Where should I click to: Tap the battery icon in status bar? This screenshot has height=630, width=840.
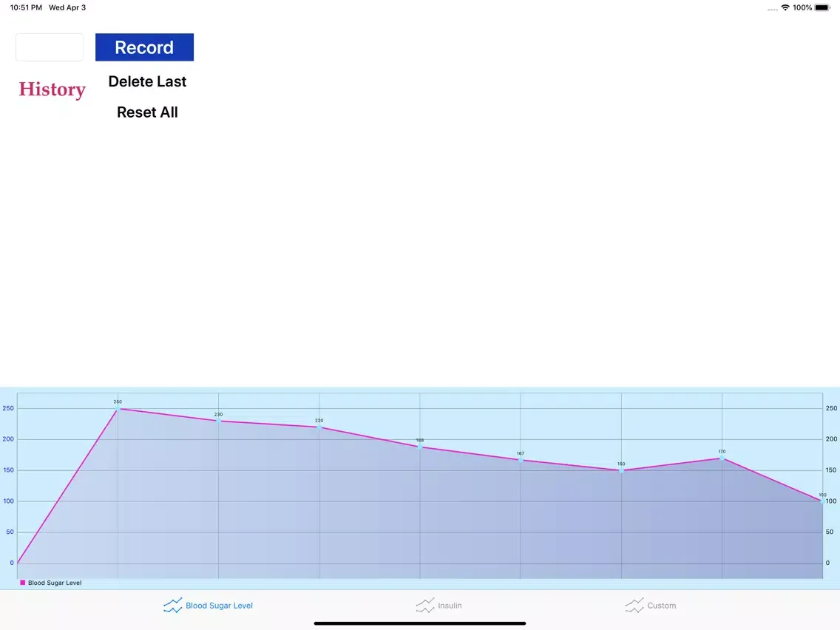[822, 7]
